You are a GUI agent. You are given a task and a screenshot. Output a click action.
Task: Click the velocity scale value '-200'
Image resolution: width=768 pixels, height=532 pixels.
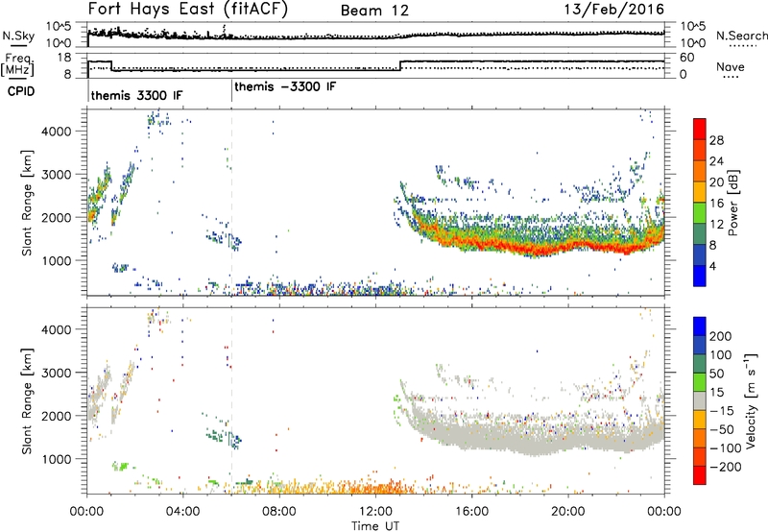[726, 467]
